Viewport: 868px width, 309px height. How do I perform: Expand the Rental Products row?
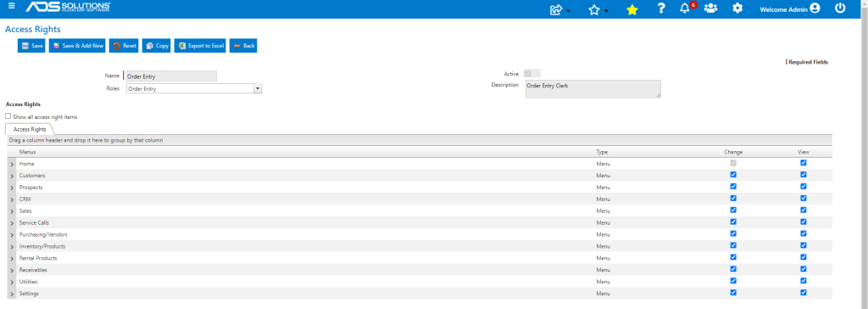[x=12, y=259]
